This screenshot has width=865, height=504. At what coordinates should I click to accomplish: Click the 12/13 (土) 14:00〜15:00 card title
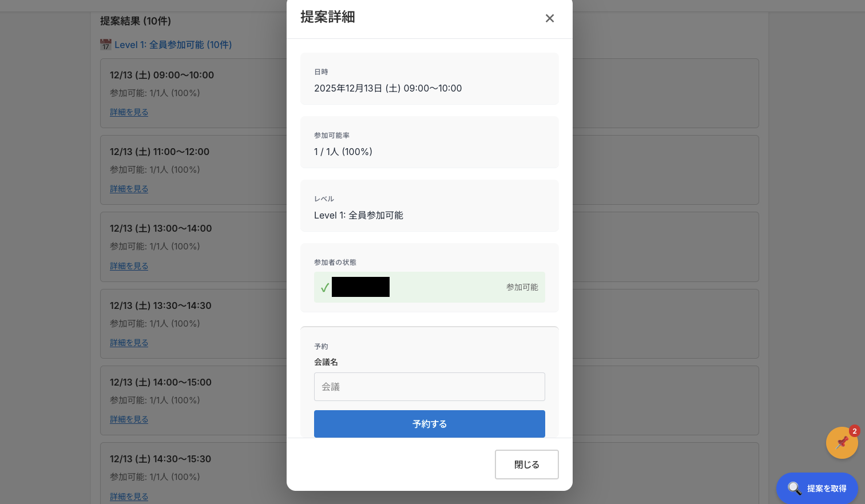(161, 382)
